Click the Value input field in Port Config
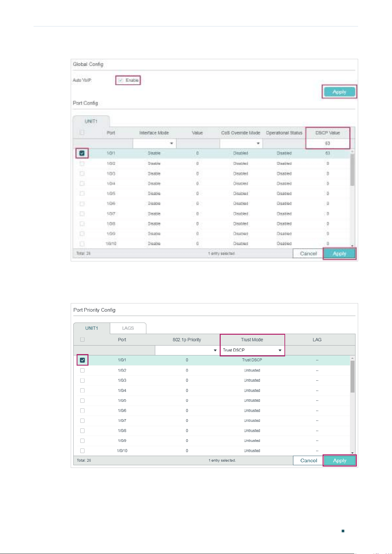The width and height of the screenshot is (392, 554). pyautogui.click(x=198, y=143)
